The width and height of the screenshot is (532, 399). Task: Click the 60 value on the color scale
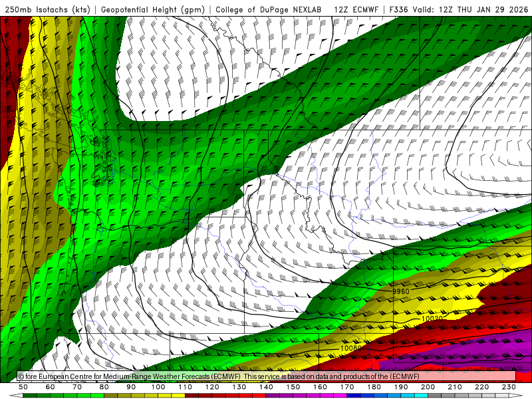coord(51,387)
